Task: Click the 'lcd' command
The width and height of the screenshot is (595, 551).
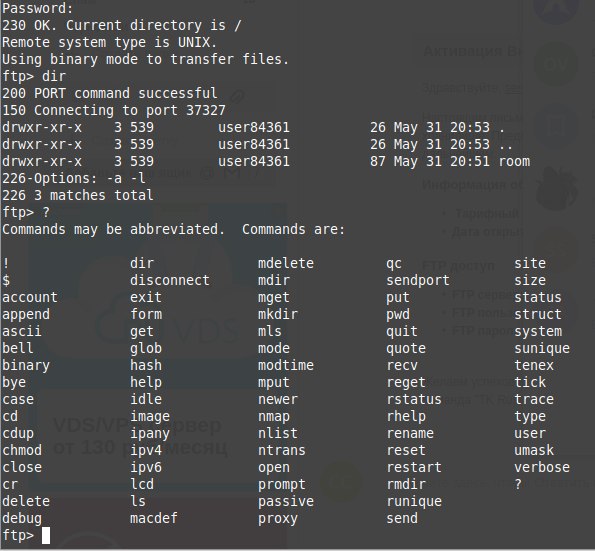Action: tap(142, 484)
